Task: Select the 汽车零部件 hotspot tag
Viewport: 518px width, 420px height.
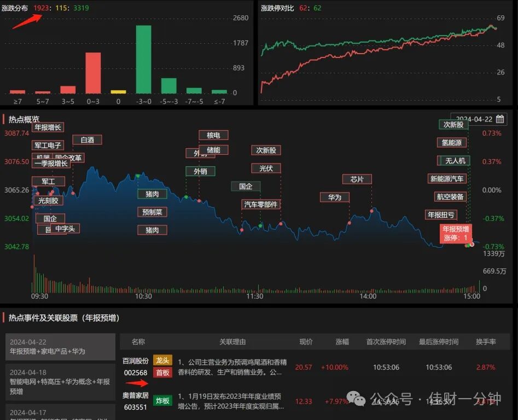Action: tap(261, 205)
